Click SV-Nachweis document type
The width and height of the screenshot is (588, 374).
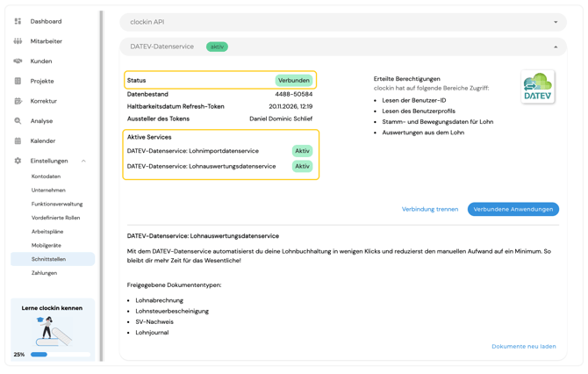pyautogui.click(x=154, y=322)
